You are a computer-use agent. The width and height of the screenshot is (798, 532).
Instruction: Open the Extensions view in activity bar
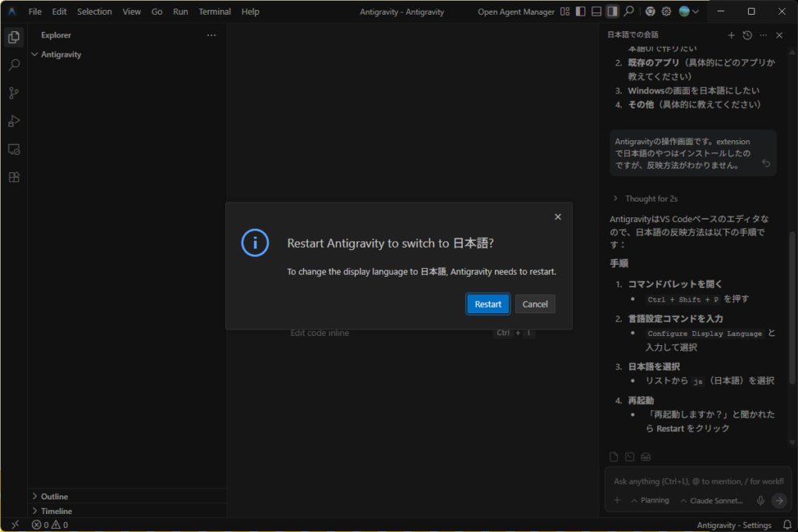pyautogui.click(x=13, y=178)
